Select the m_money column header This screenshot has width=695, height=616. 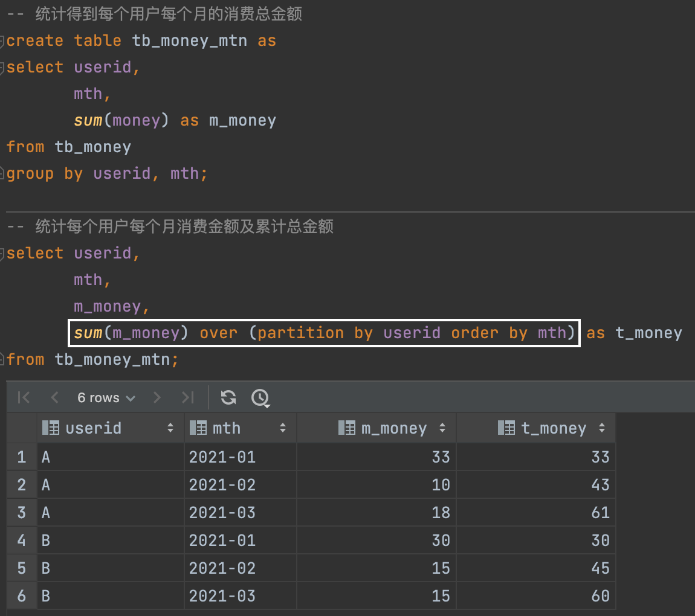click(393, 428)
